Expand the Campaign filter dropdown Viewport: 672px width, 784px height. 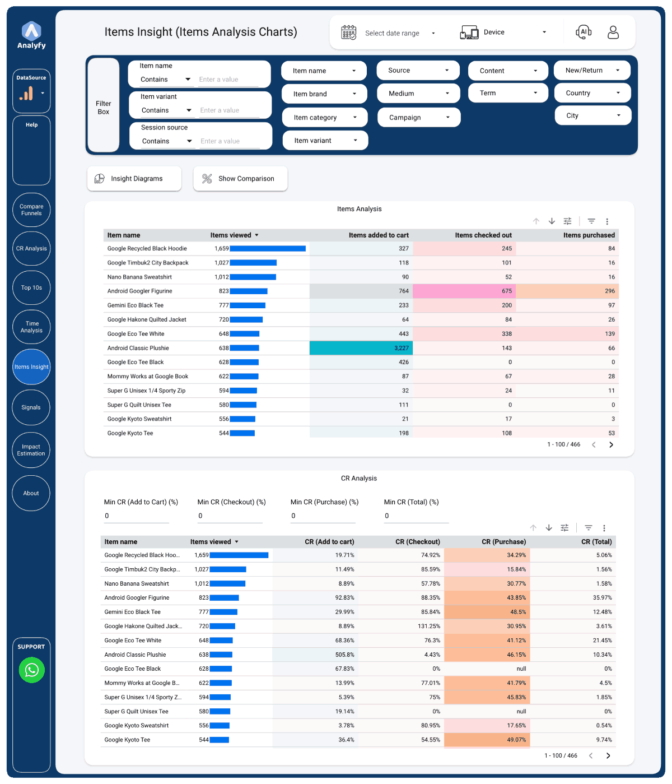point(419,118)
